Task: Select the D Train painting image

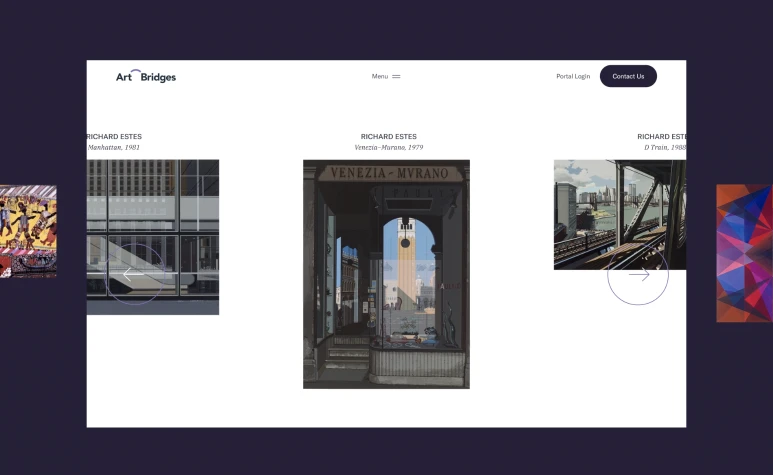Action: tap(620, 214)
